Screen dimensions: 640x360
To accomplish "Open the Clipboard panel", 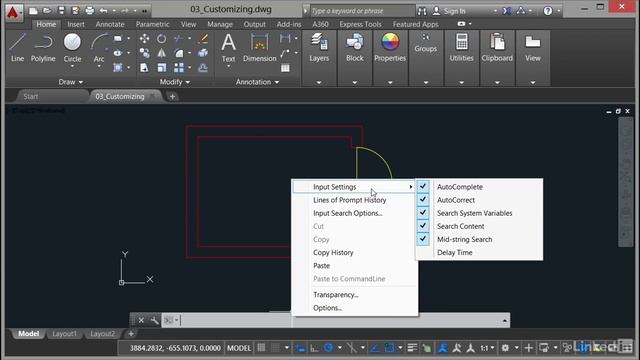I will click(x=497, y=48).
